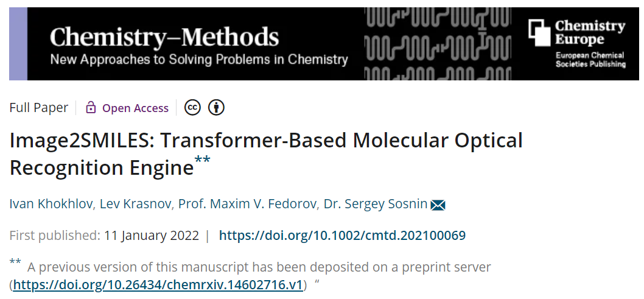The image size is (644, 299).
Task: Open Prof. Maxim V. Fedorov author link
Action: pos(247,204)
